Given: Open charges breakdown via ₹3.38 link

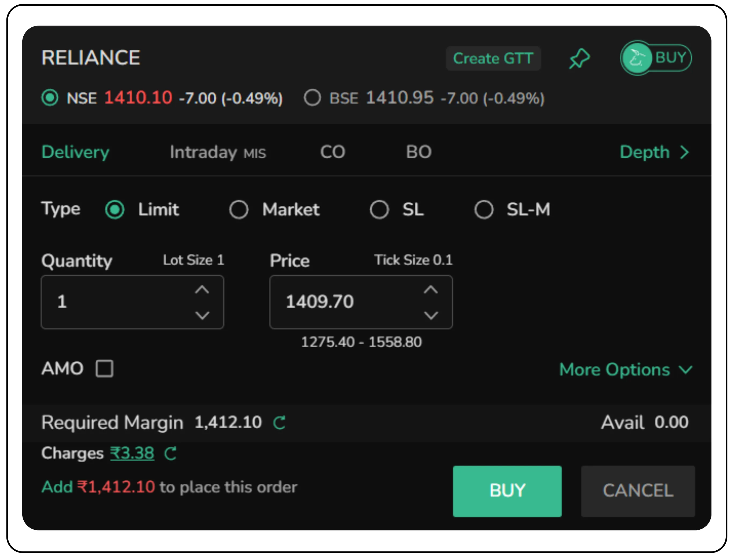Looking at the screenshot, I should (132, 452).
